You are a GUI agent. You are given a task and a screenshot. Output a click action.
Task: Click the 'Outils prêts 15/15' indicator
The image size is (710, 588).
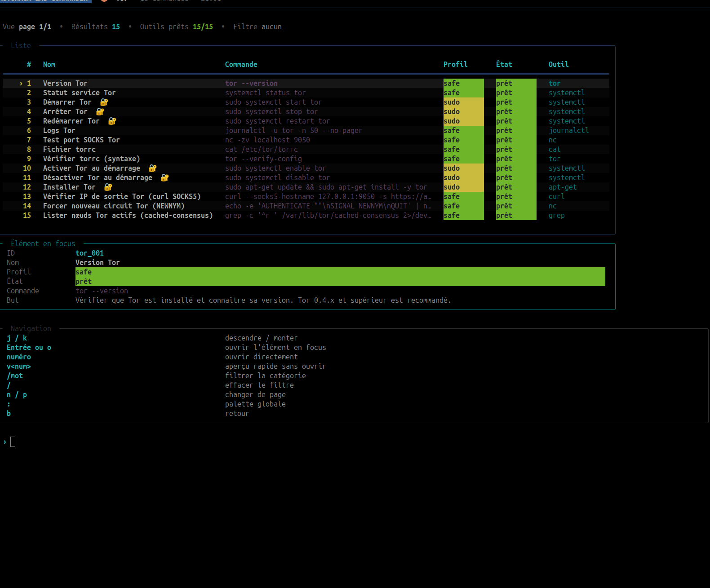pyautogui.click(x=176, y=27)
